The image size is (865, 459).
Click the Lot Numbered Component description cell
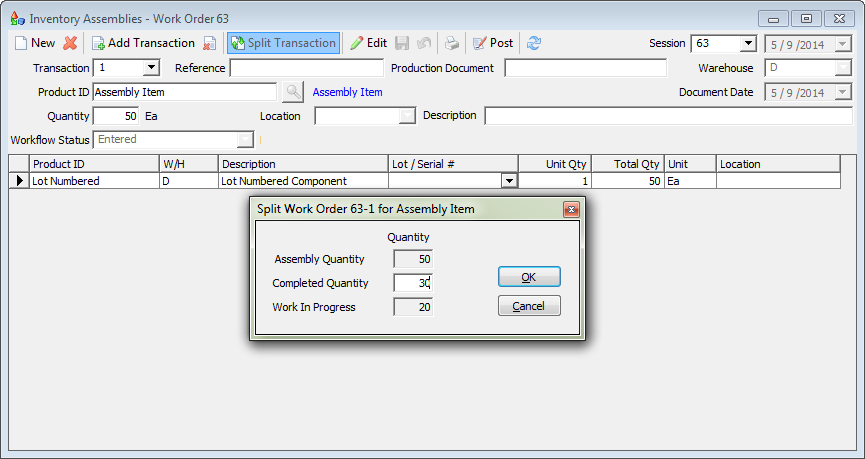click(x=303, y=180)
